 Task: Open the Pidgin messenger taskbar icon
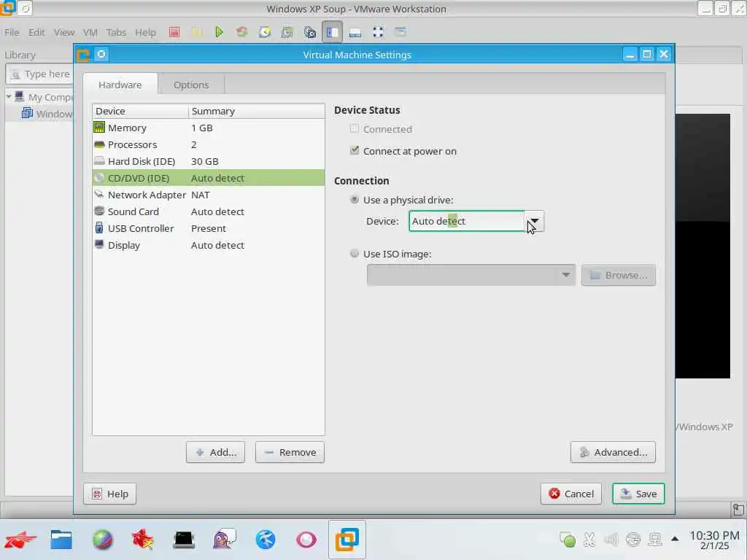[225, 540]
